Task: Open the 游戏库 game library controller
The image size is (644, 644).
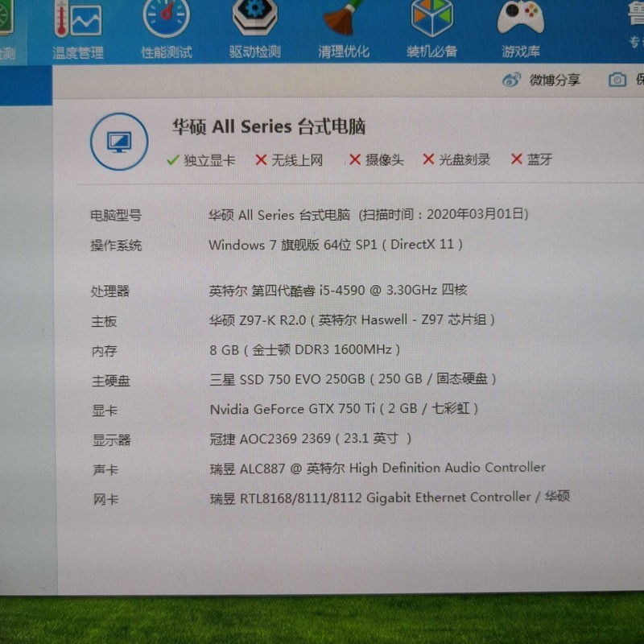Action: (520, 30)
